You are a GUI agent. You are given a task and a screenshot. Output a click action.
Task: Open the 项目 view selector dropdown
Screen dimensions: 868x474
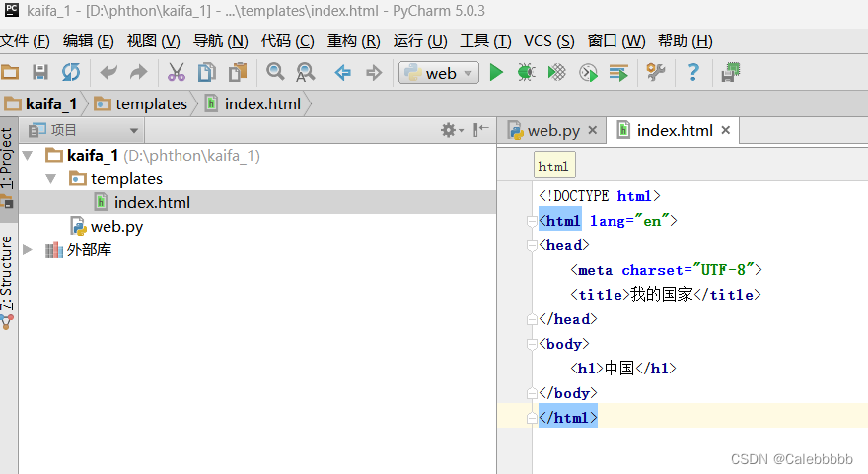(83, 130)
